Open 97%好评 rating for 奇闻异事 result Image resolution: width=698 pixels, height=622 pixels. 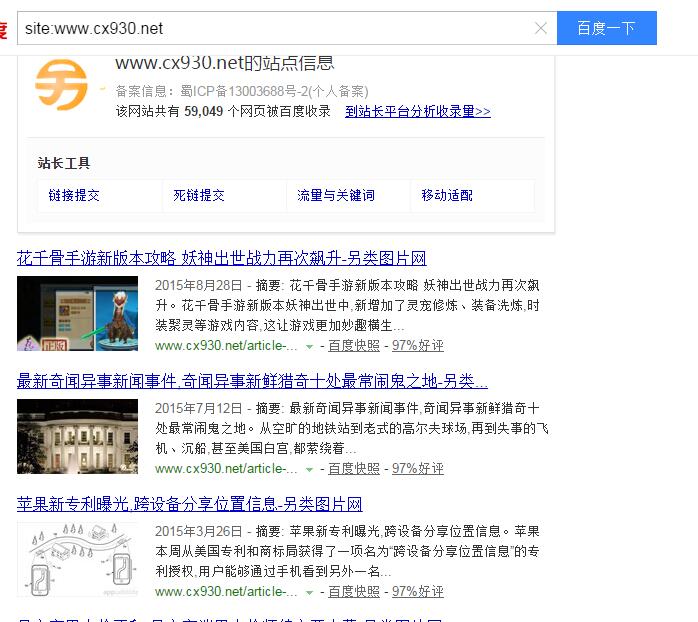tap(418, 468)
